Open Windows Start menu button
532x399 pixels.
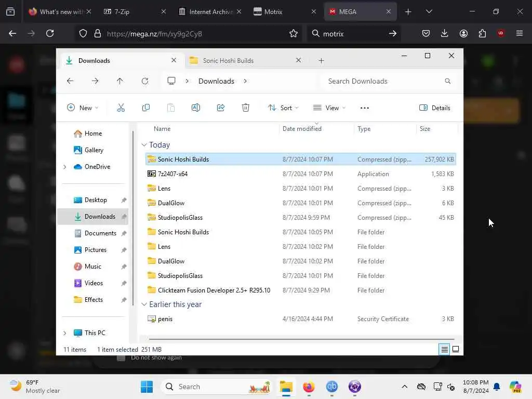coord(147,387)
